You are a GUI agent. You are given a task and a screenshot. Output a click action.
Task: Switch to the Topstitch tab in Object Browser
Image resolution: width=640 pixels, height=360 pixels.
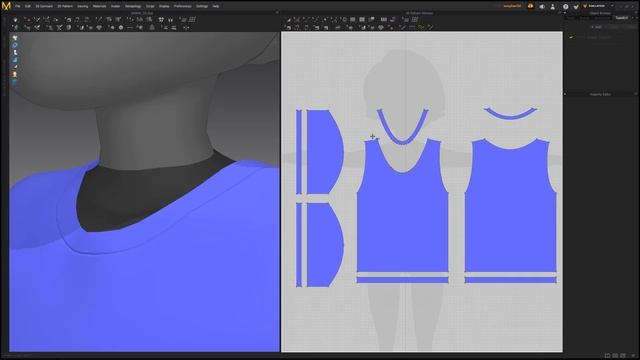(x=622, y=18)
